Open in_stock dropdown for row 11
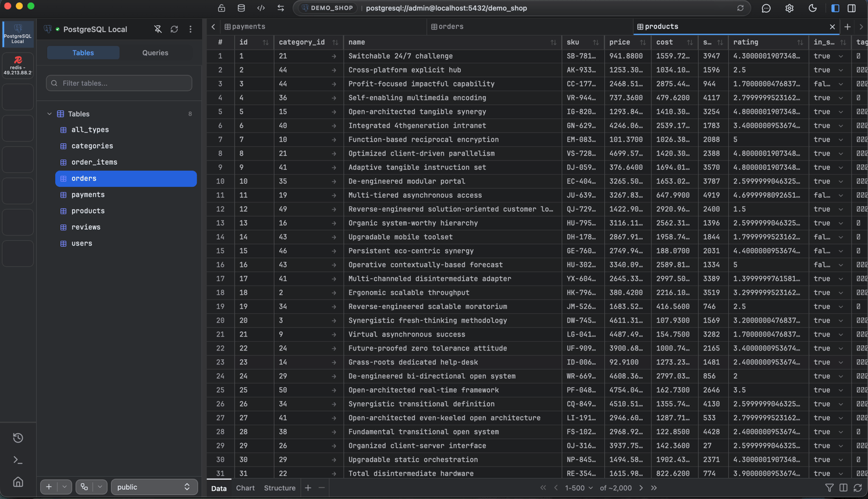Image resolution: width=868 pixels, height=499 pixels. coord(841,196)
